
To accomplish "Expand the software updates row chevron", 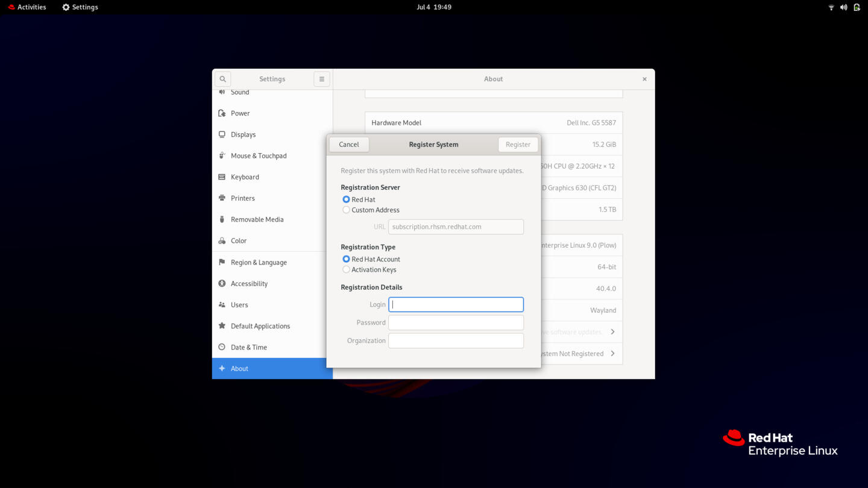I will click(612, 332).
